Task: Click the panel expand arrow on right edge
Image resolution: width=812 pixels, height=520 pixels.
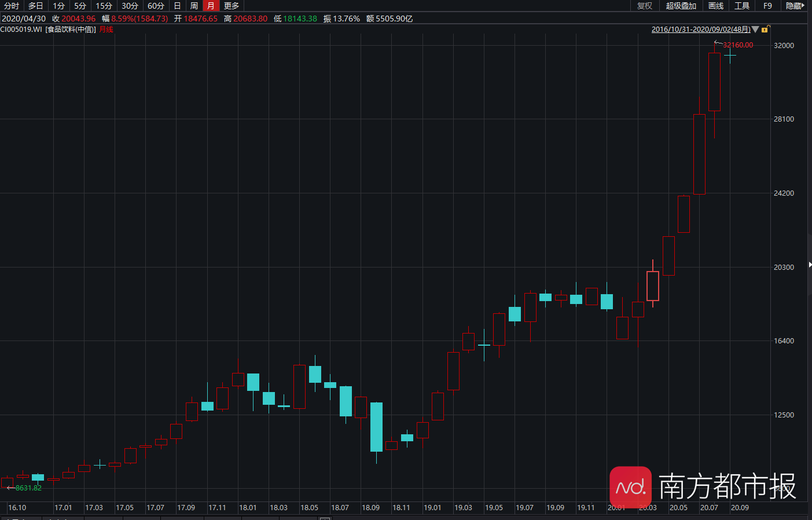Action: pyautogui.click(x=810, y=264)
